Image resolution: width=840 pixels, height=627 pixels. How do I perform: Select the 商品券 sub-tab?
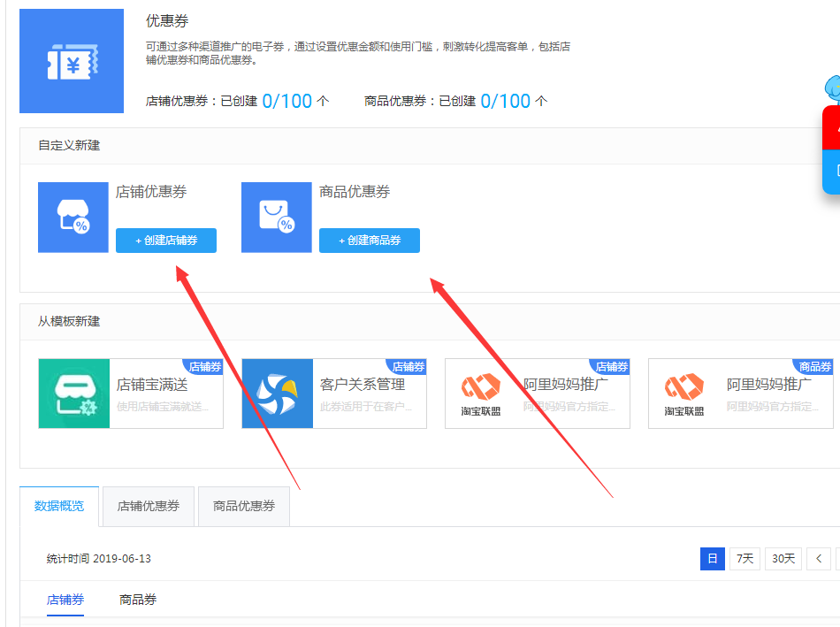(x=138, y=600)
